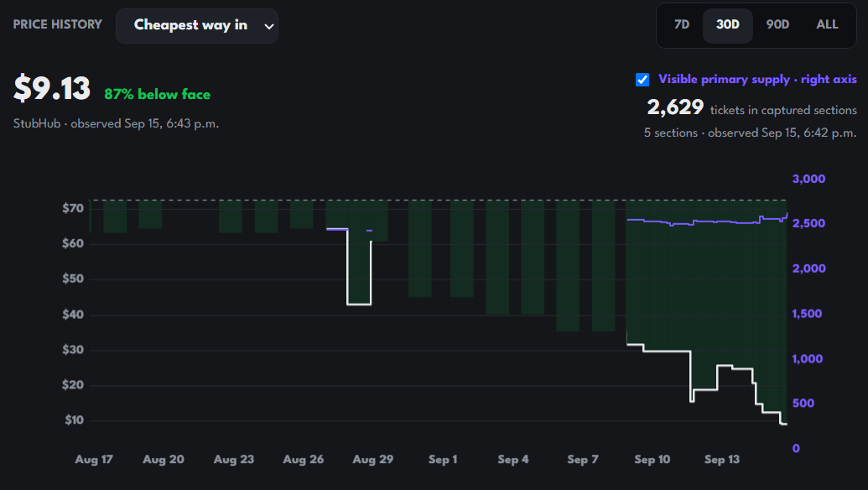Click the Aug 17 date label
868x490 pixels.
coord(94,460)
